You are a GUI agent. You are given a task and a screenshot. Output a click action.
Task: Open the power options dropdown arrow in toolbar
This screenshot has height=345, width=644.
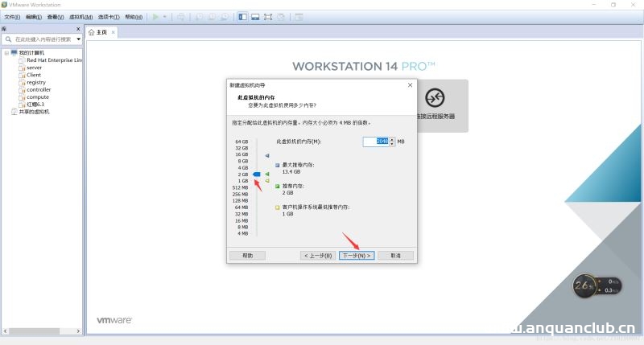165,17
